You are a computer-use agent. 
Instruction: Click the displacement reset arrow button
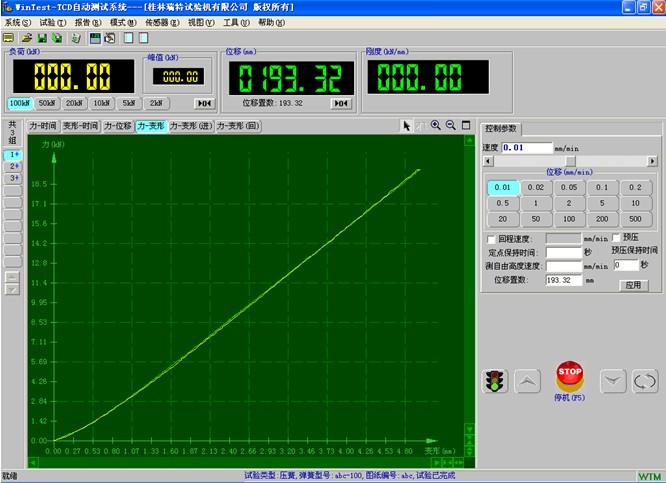click(341, 103)
